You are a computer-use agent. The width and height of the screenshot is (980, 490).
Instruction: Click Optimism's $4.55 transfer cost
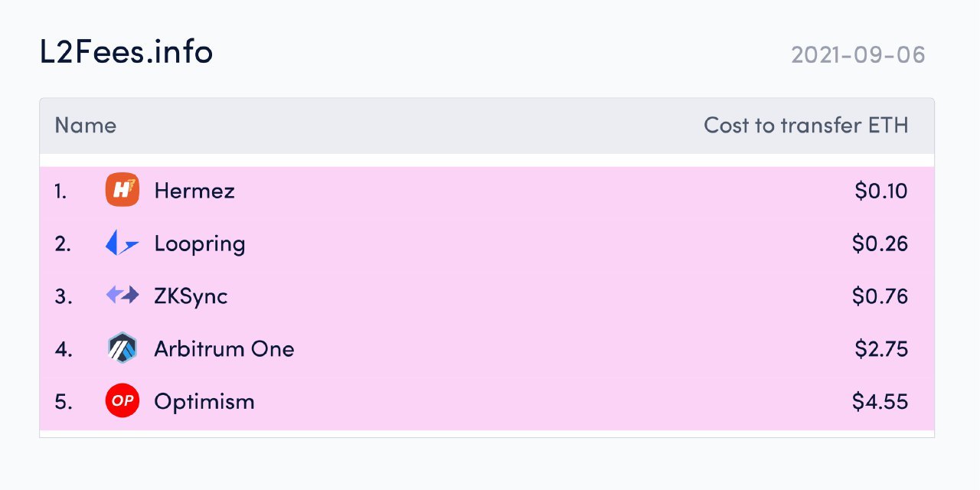(x=880, y=401)
